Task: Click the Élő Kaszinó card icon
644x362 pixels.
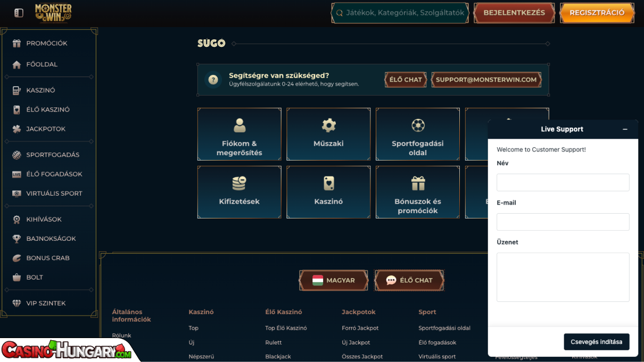Action: click(x=16, y=110)
